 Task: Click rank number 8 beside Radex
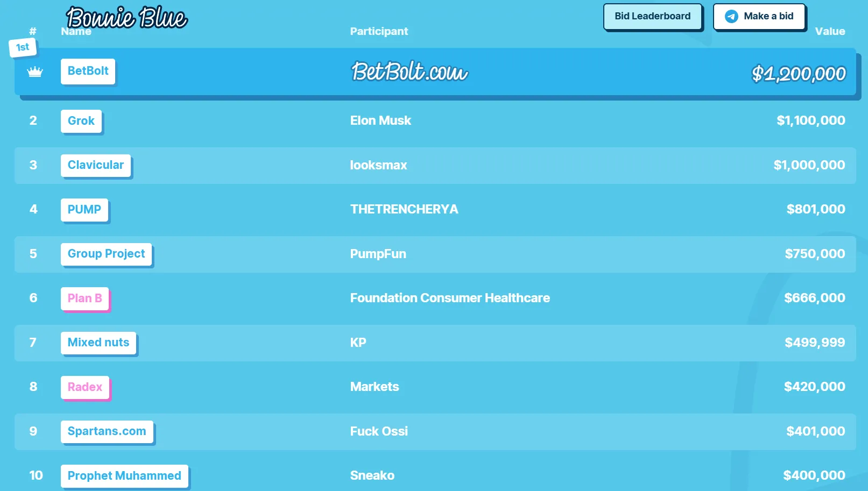(x=33, y=387)
